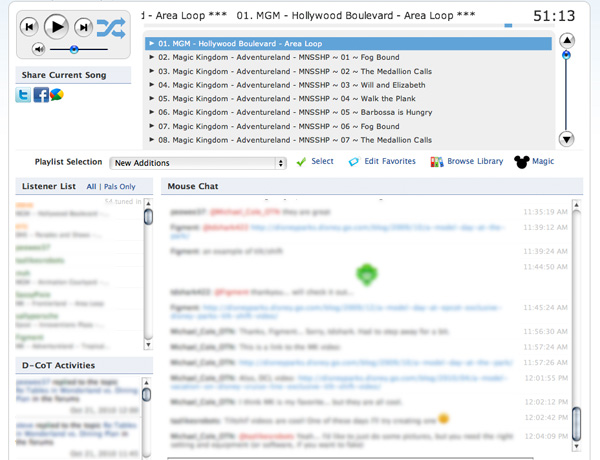Click the playlist vertical scroll knob
600x460 pixels.
(x=566, y=55)
